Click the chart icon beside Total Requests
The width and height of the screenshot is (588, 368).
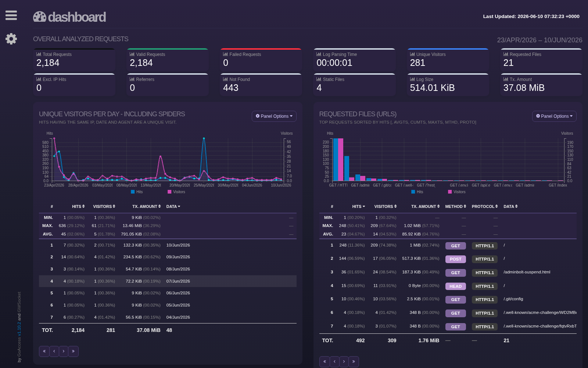pos(39,54)
